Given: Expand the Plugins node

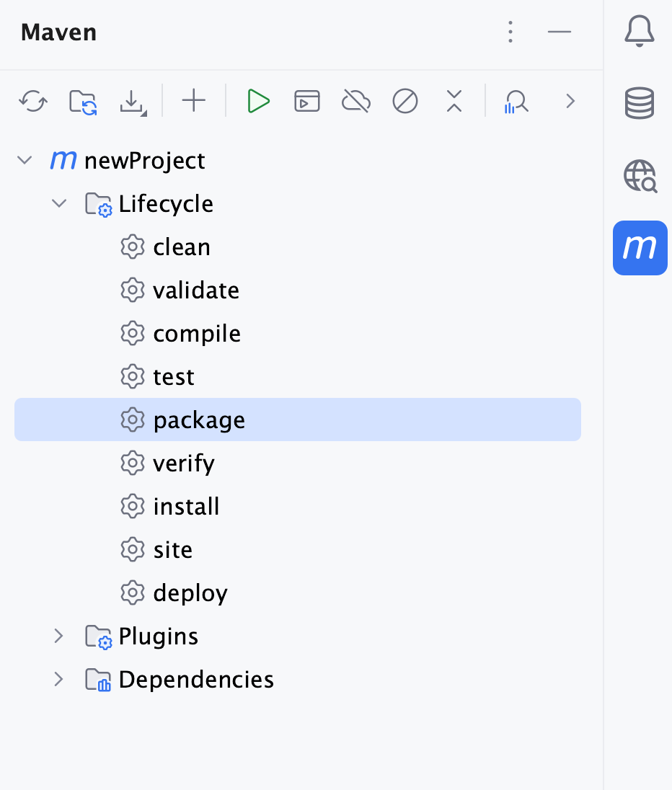Looking at the screenshot, I should click(x=59, y=636).
